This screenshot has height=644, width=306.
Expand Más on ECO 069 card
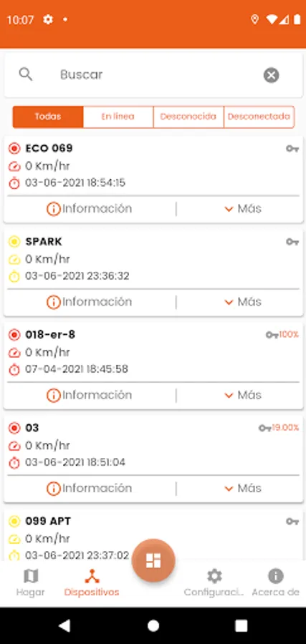(x=243, y=209)
